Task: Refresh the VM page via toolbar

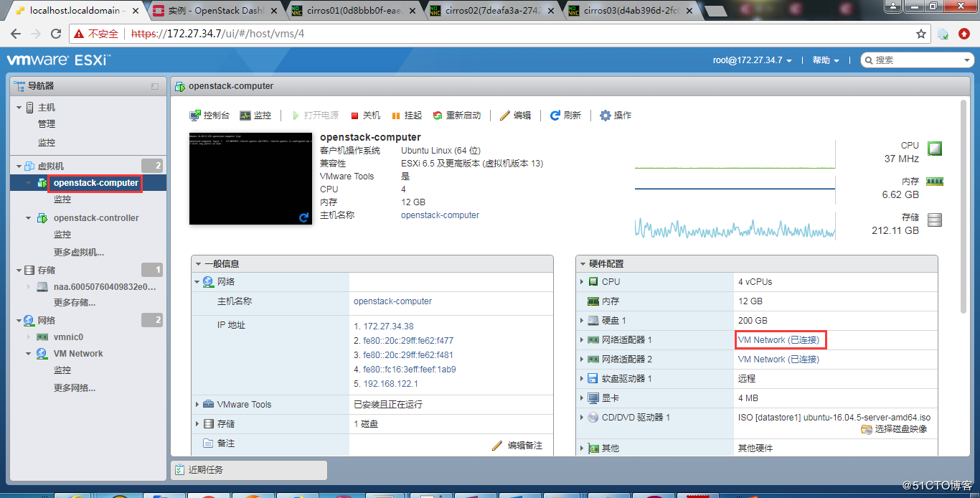Action: click(565, 116)
